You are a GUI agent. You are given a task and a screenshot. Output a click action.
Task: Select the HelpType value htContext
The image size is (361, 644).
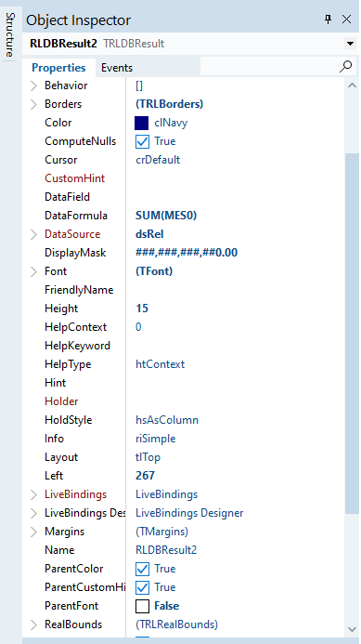point(161,364)
